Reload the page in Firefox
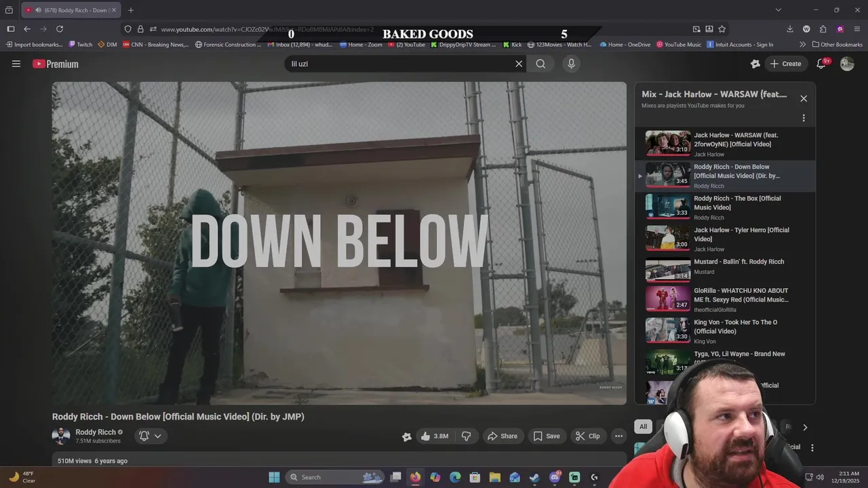This screenshot has width=868, height=488. (x=60, y=29)
